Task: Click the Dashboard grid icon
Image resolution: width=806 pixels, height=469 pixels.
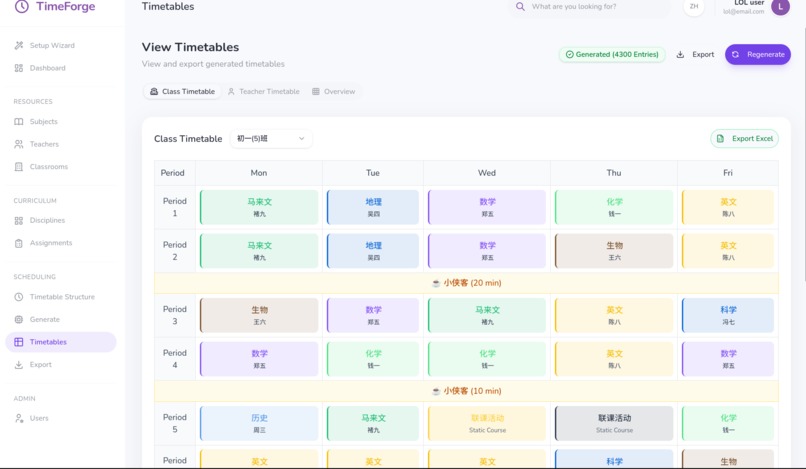Action: tap(19, 68)
